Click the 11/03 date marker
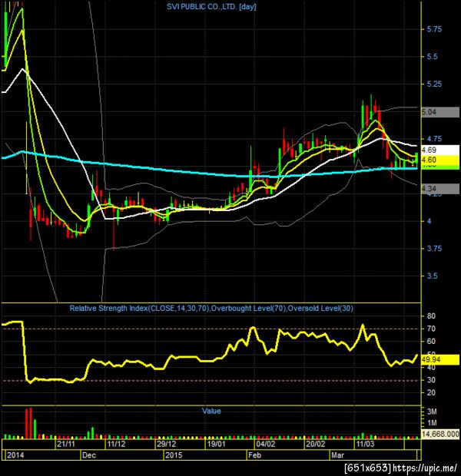 coord(365,444)
